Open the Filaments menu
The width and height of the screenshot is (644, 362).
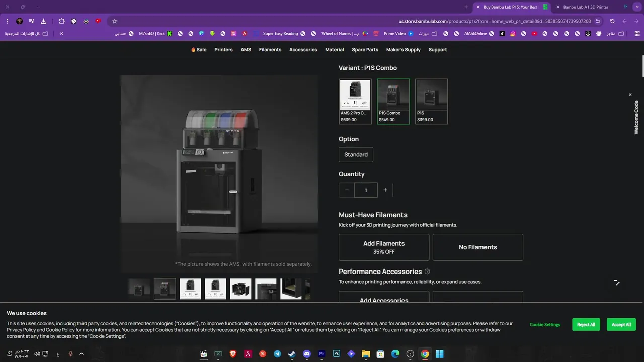click(270, 50)
